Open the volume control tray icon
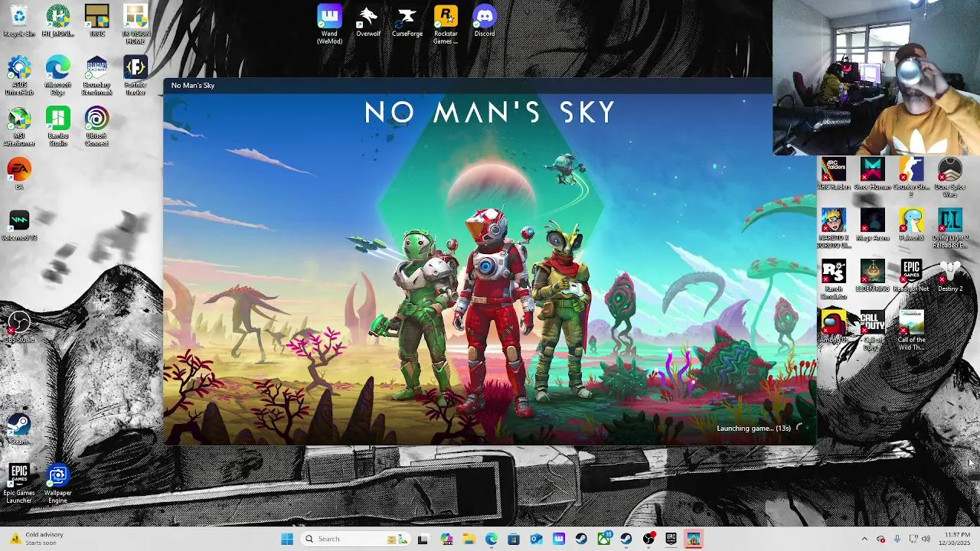980x551 pixels. (x=926, y=539)
